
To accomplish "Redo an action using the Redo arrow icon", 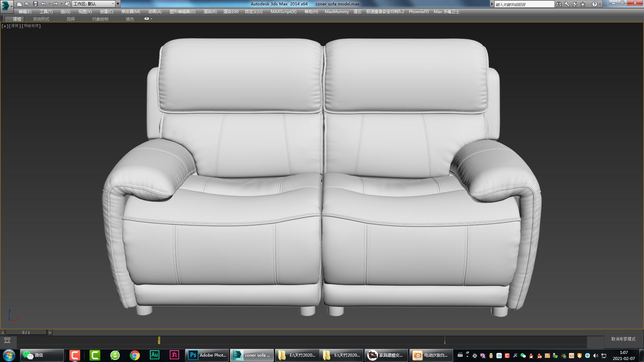I will [x=55, y=4].
